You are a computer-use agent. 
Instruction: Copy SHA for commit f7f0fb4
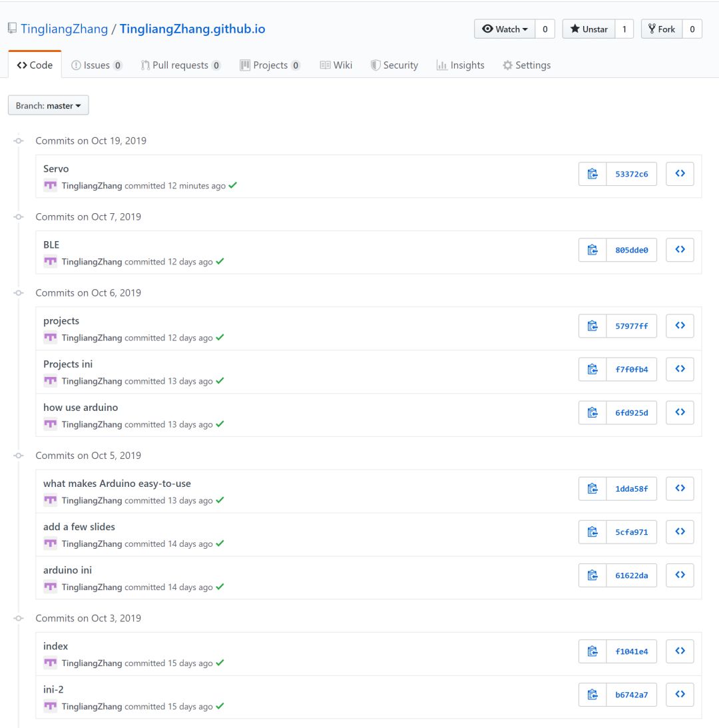point(593,369)
